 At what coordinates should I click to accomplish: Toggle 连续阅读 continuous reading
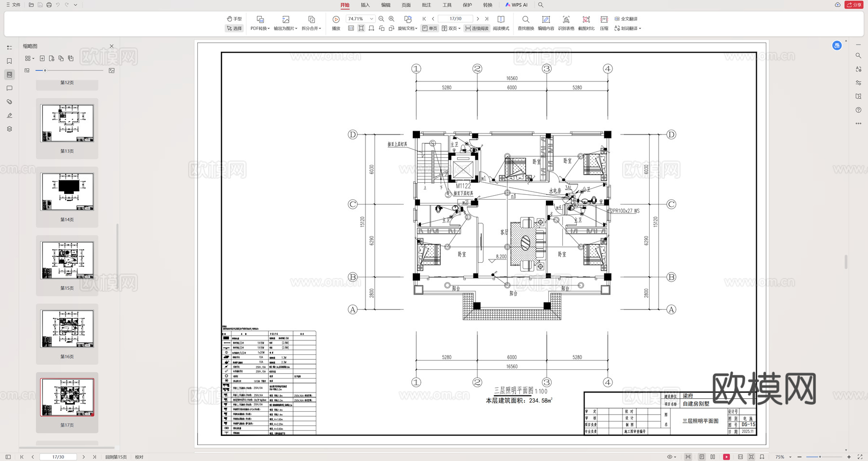pyautogui.click(x=477, y=28)
